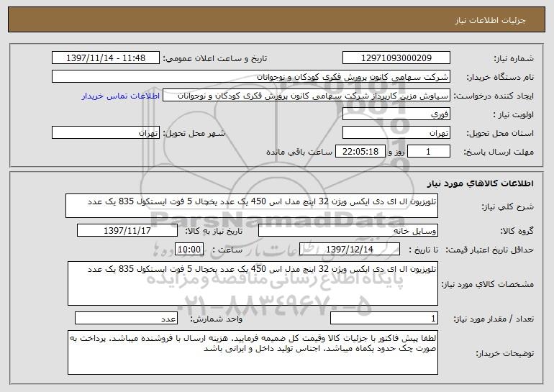Click the حداقل تاریخ اعتبار قیمت label
This screenshot has height=392, width=554.
(x=489, y=250)
